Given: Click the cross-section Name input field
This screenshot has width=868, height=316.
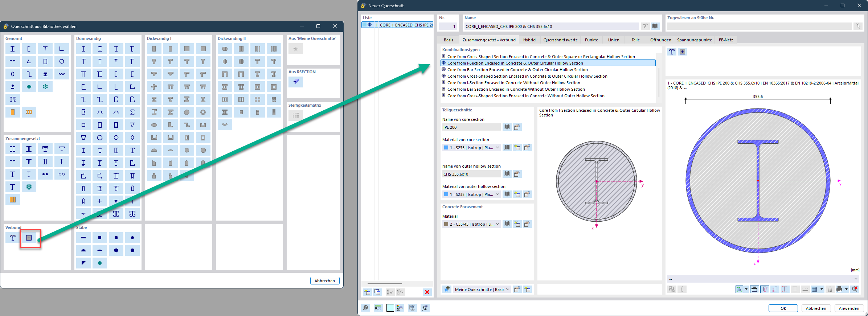Looking at the screenshot, I should 551,26.
